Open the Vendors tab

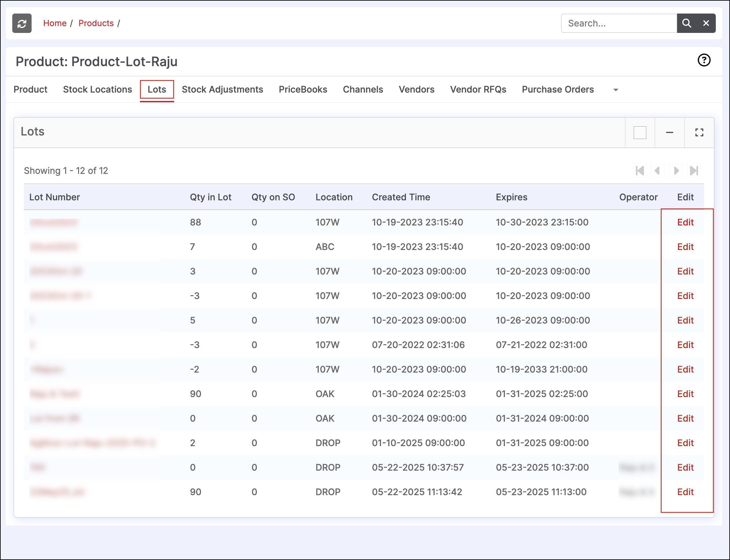point(417,89)
